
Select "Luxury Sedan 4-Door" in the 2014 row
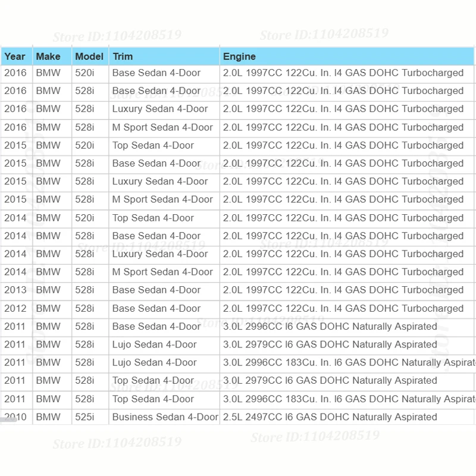160,254
